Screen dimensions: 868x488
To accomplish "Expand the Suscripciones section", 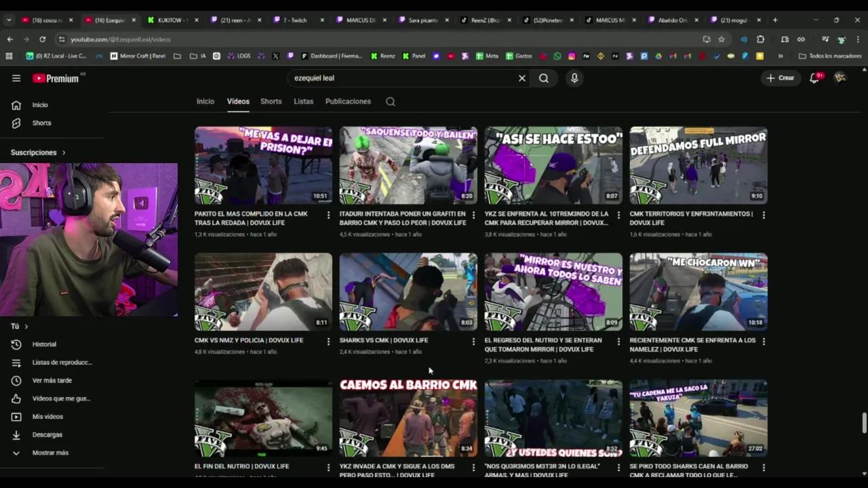I will click(38, 152).
